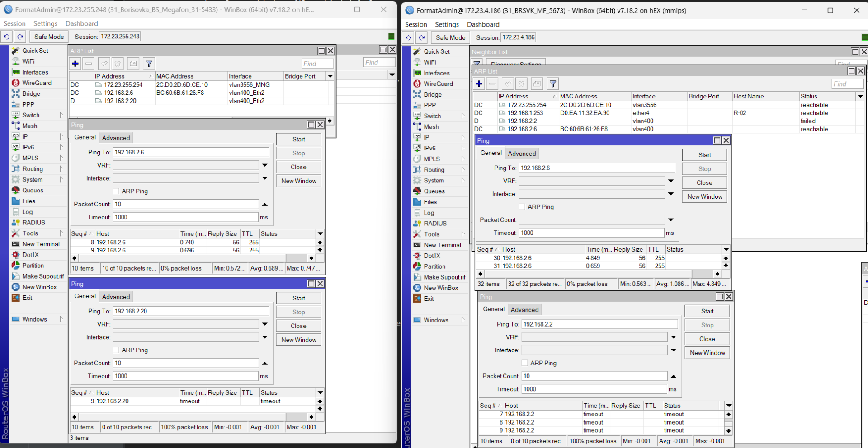Sort by MAC Address column in left ARP List
This screenshot has width=868, height=448.
pos(191,76)
